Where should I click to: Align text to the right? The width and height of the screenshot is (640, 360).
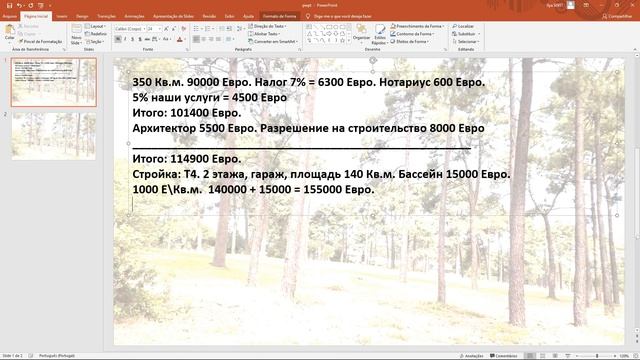coord(211,39)
